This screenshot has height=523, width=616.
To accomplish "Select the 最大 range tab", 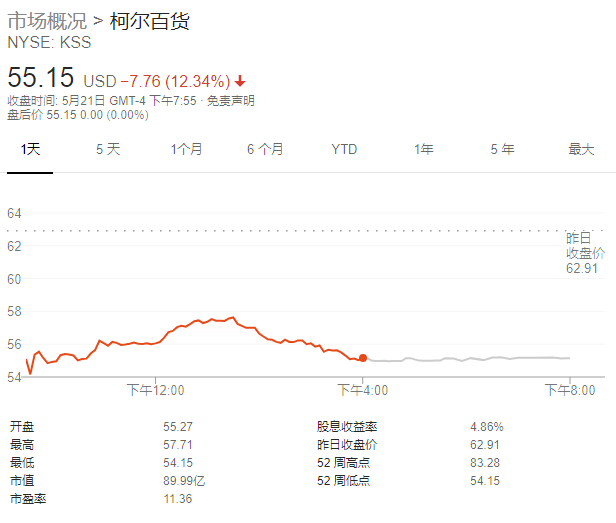I will pyautogui.click(x=581, y=149).
